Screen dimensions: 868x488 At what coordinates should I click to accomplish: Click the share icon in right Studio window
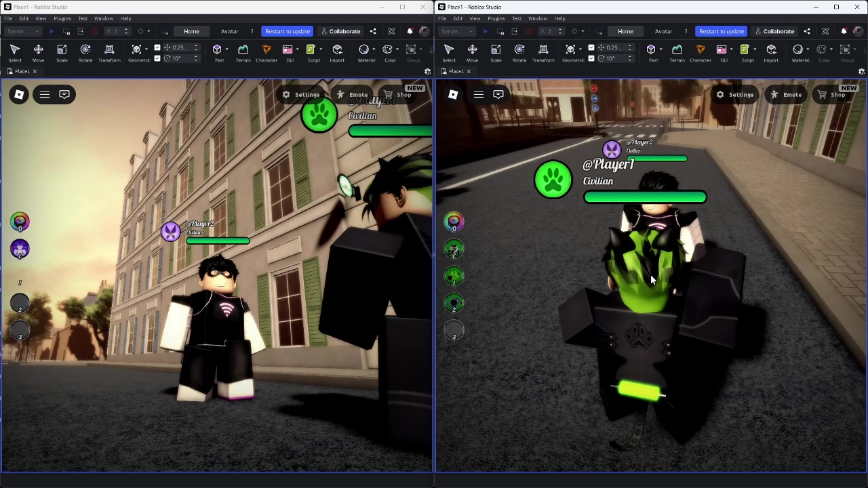click(807, 31)
